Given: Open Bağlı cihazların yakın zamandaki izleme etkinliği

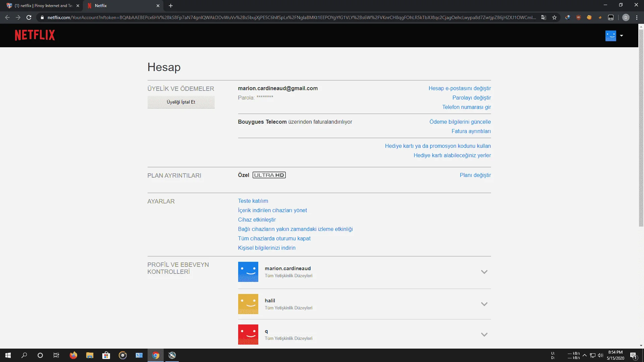Looking at the screenshot, I should (x=295, y=229).
